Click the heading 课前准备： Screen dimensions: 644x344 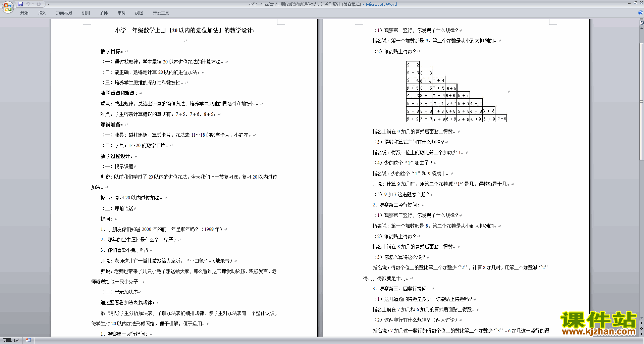(112, 125)
